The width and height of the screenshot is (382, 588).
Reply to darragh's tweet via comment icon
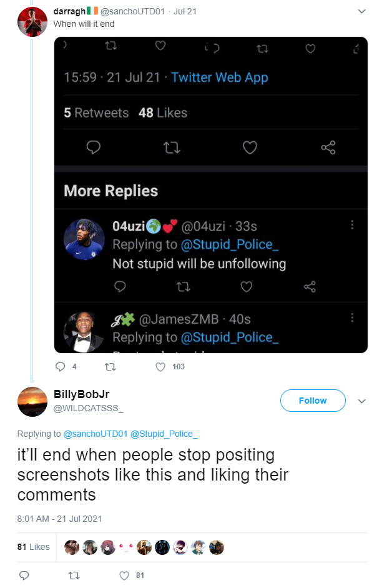[61, 366]
